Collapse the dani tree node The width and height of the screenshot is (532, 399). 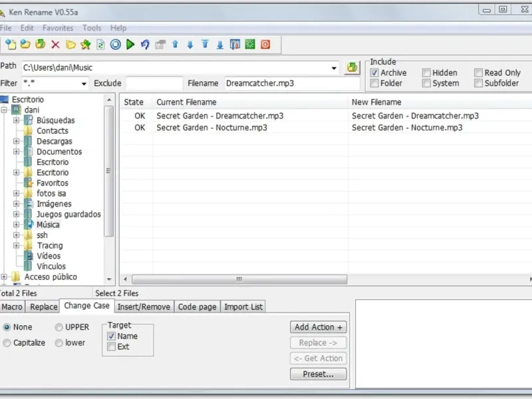point(4,110)
